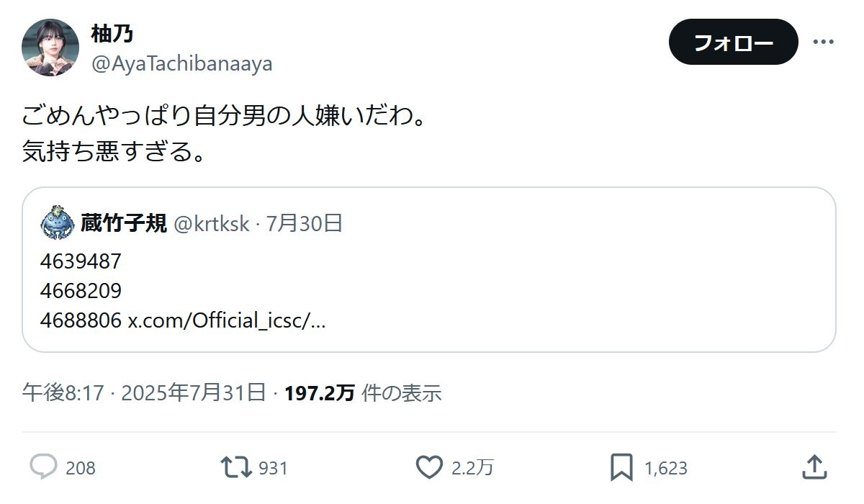The image size is (864, 504).
Task: Click the 2.2万 likes count
Action: point(472,468)
